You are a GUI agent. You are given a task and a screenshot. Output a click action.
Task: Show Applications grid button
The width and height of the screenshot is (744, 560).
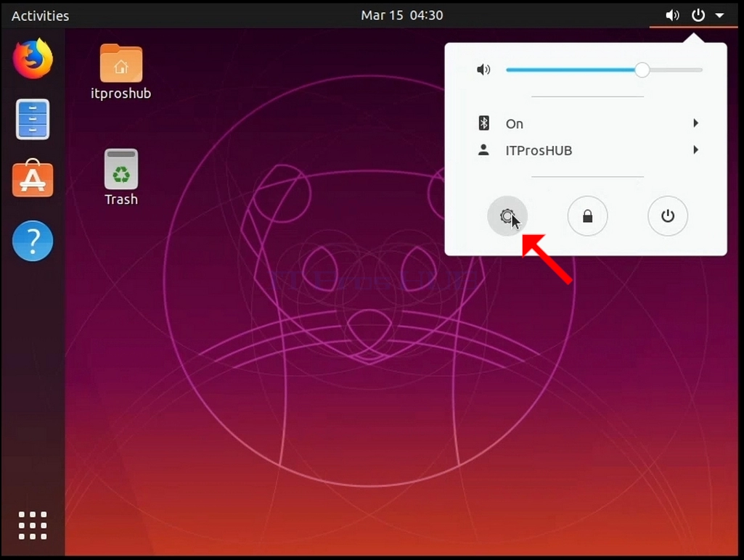33,525
